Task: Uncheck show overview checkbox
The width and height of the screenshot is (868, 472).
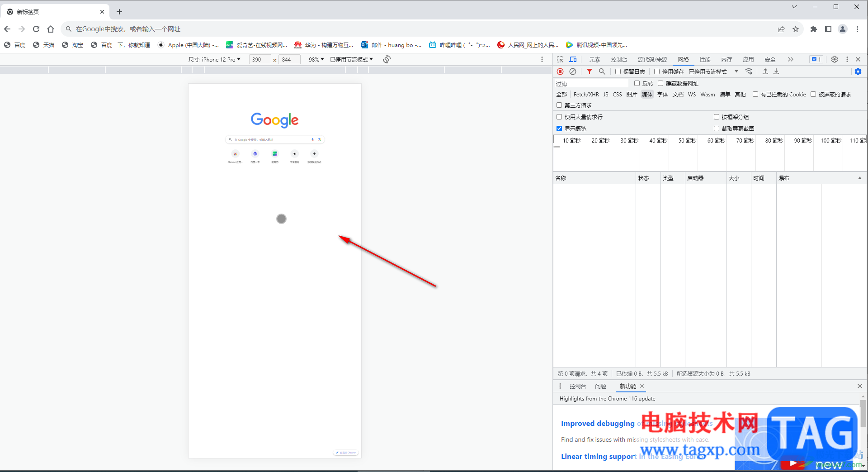Action: tap(559, 129)
